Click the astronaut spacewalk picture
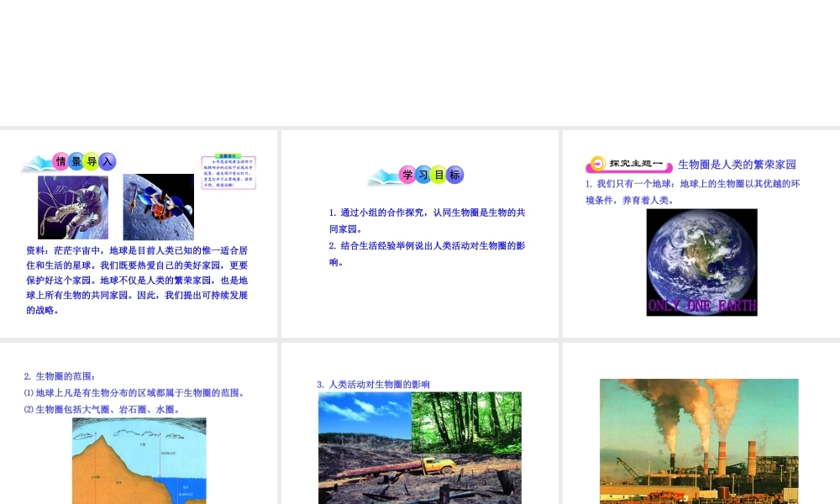This screenshot has width=840, height=504. click(73, 207)
